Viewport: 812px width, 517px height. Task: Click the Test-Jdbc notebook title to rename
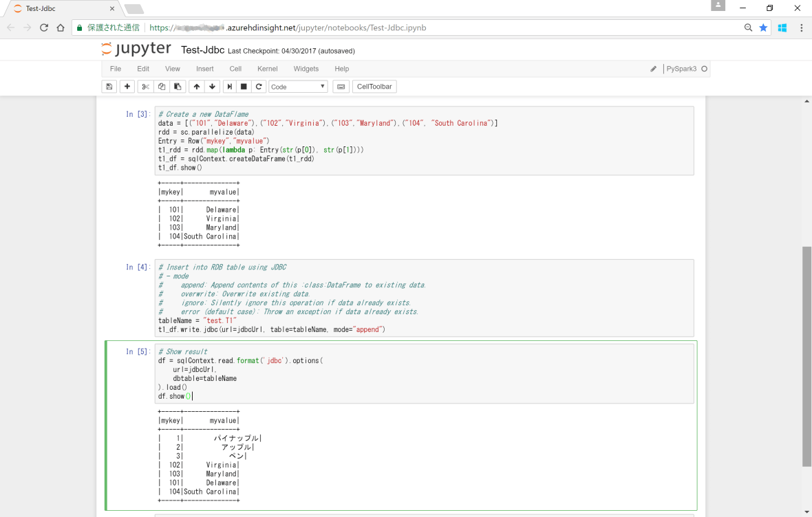click(x=202, y=50)
